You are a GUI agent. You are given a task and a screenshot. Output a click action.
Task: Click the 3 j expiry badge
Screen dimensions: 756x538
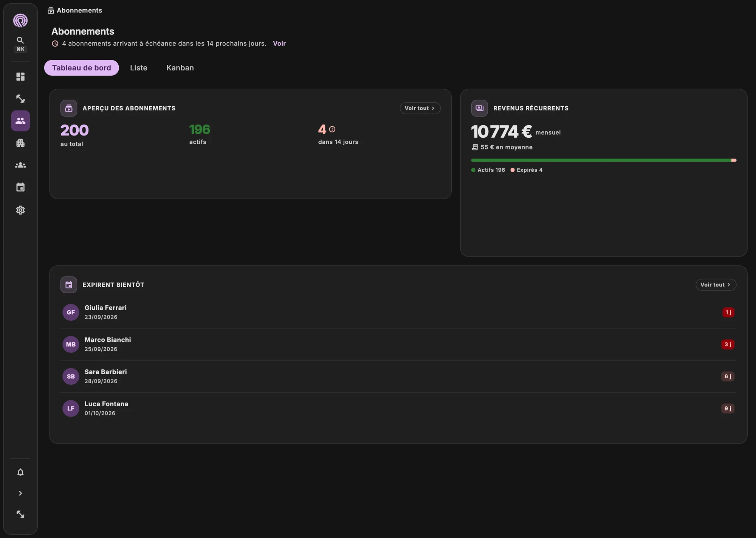click(x=728, y=344)
